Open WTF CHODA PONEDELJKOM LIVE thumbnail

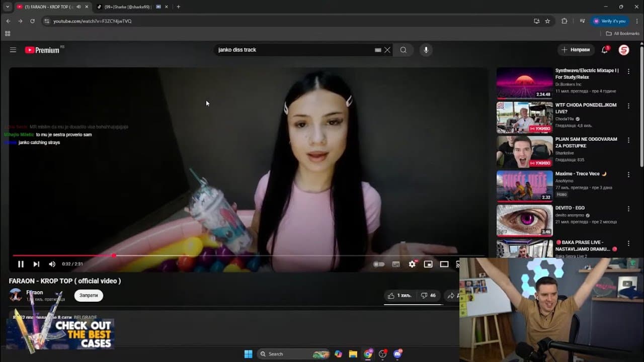click(524, 118)
